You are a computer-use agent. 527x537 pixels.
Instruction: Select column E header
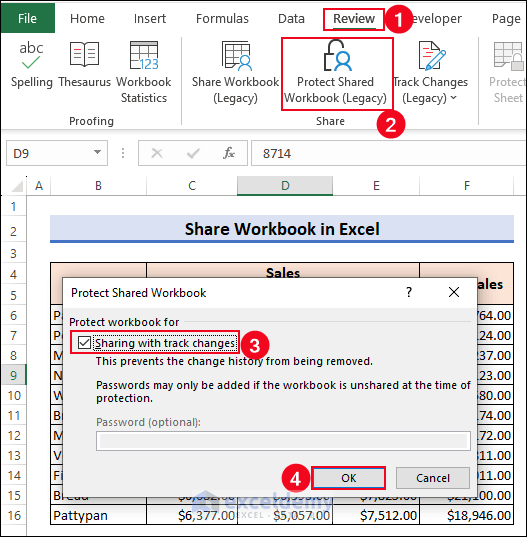(376, 186)
